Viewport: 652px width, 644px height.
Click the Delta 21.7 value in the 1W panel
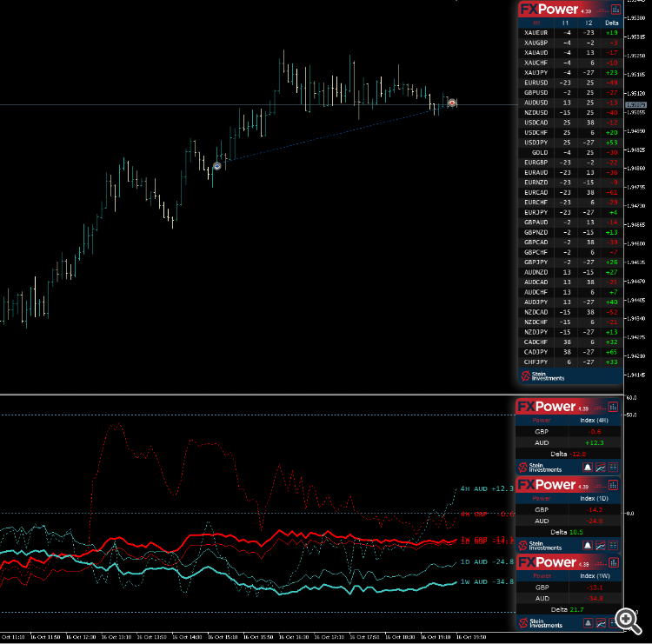point(576,610)
